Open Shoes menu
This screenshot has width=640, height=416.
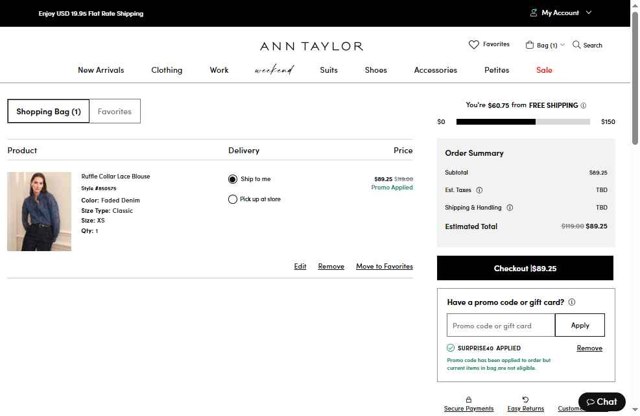click(376, 70)
